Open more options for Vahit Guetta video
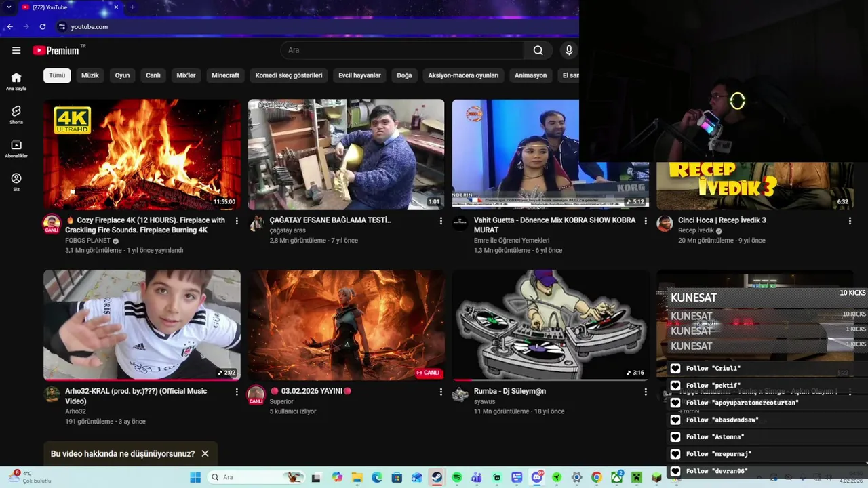Screen dimensions: 868x488 coord(646,221)
